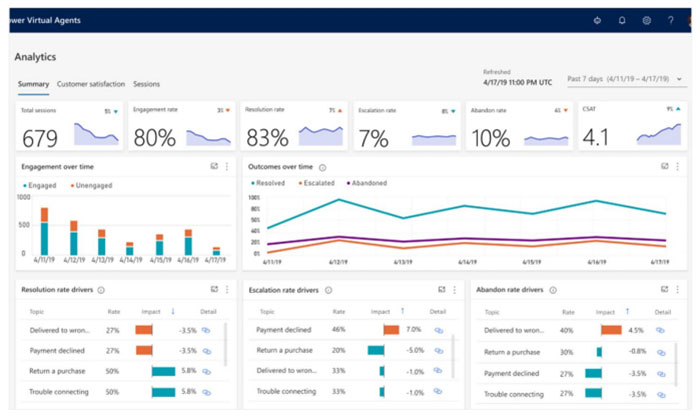
Task: Open detail link for Payment declined in Escalation drivers
Action: (x=439, y=330)
